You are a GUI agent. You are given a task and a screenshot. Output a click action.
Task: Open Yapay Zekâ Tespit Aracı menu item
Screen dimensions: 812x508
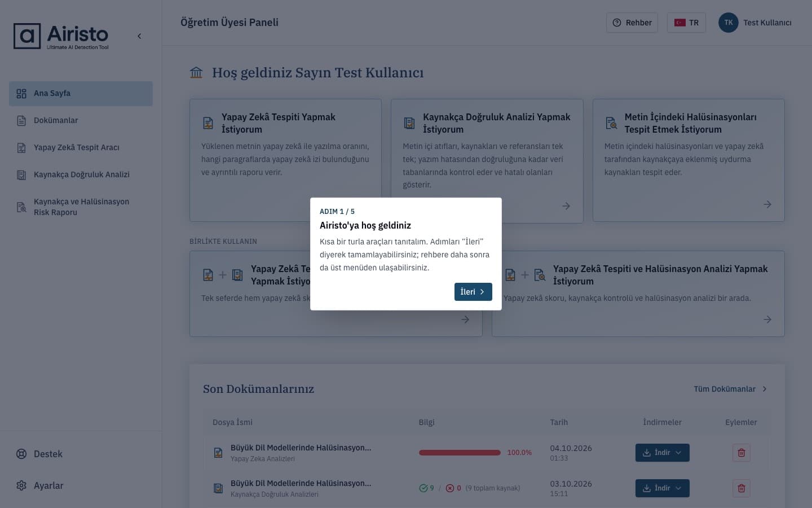[x=81, y=147]
